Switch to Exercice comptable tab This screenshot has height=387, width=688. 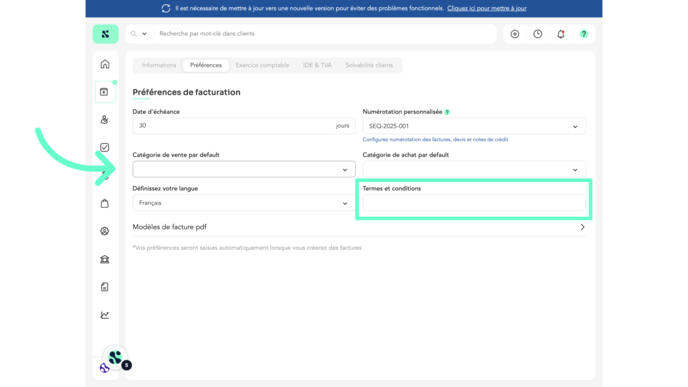click(262, 65)
